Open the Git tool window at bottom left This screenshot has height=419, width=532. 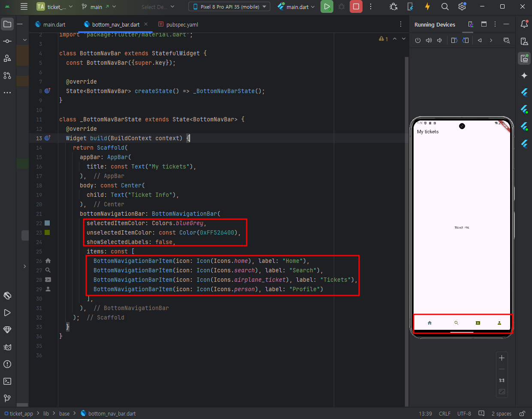click(7, 398)
